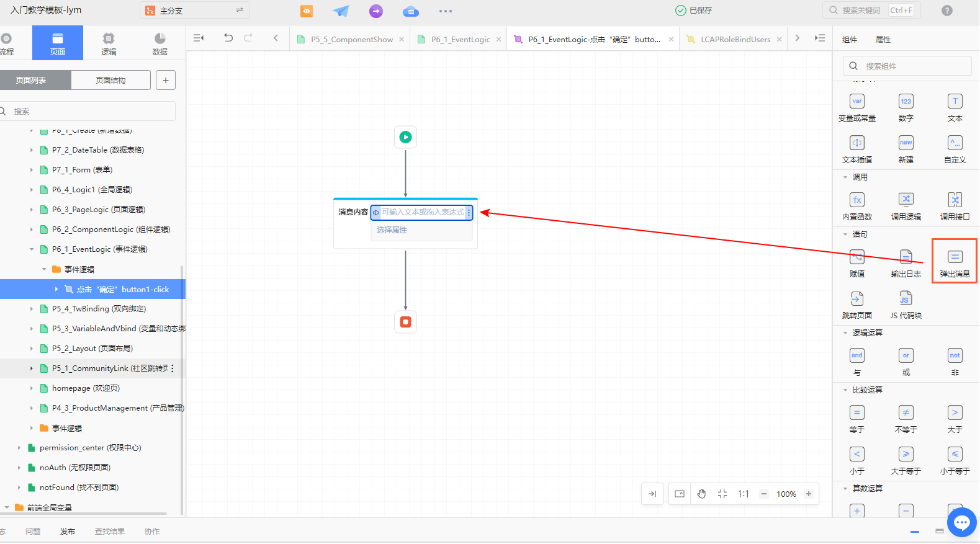980x544 pixels.
Task: Click the 发布 button in bottom bar
Action: click(67, 532)
